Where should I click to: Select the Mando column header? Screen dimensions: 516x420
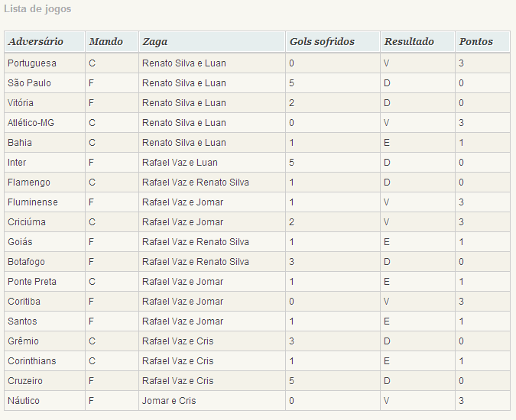(x=112, y=42)
